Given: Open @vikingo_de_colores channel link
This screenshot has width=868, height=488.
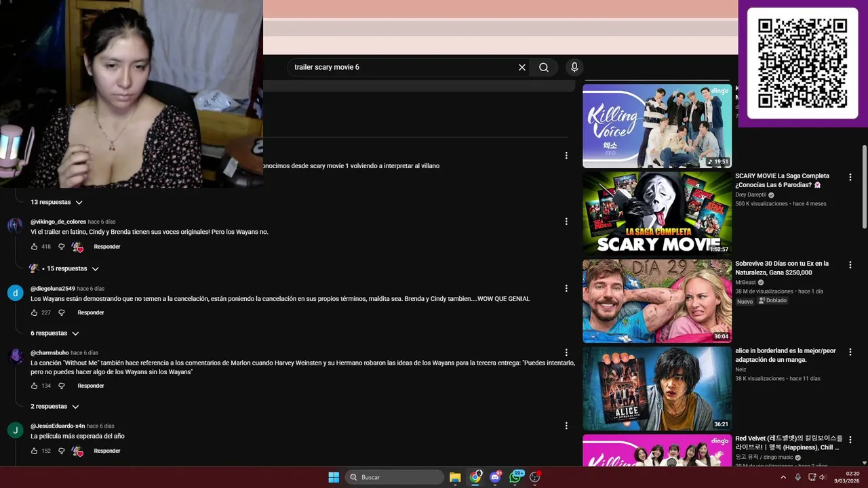Looking at the screenshot, I should [x=58, y=222].
